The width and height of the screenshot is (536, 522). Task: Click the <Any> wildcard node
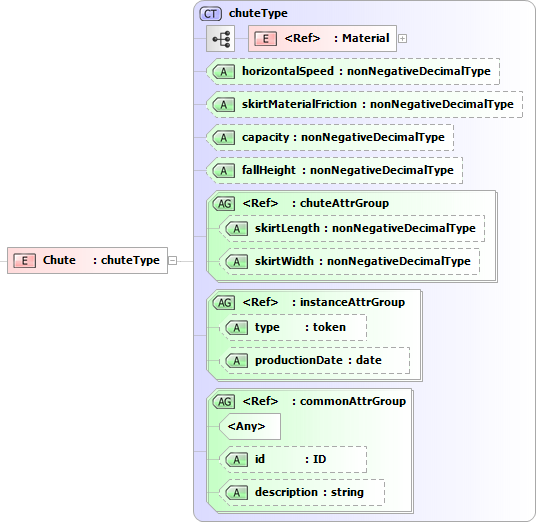(x=250, y=426)
